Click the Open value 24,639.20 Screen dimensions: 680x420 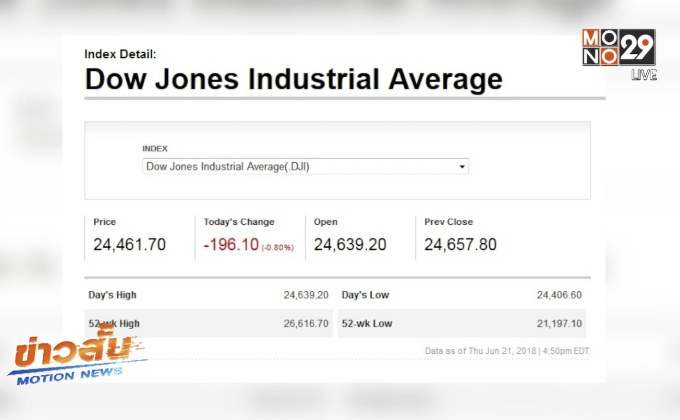[x=350, y=244]
